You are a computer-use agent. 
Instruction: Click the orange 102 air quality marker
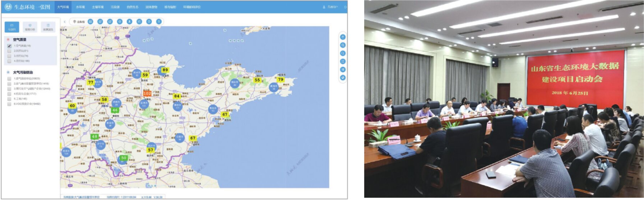point(147,93)
